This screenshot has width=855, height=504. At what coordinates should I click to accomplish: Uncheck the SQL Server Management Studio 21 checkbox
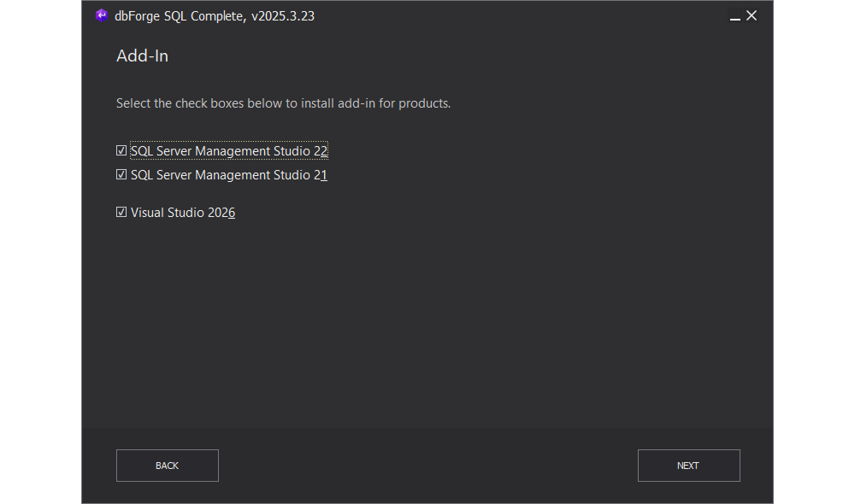121,175
